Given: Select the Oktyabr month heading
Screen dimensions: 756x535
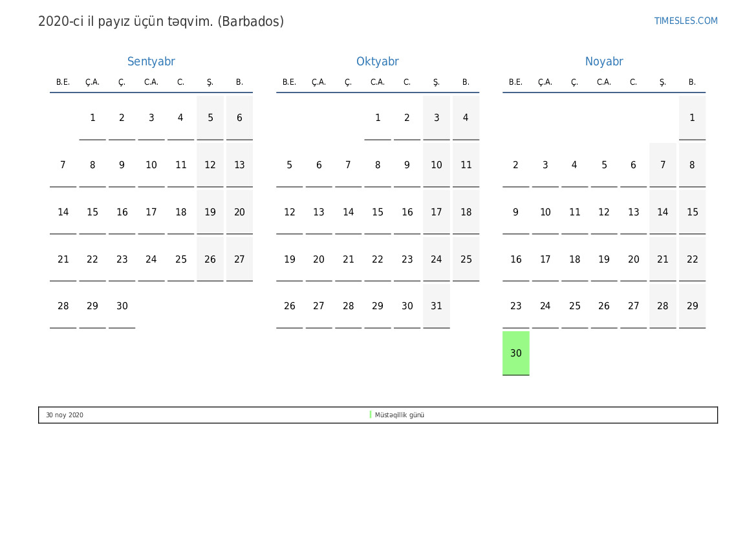Looking at the screenshot, I should coord(377,61).
